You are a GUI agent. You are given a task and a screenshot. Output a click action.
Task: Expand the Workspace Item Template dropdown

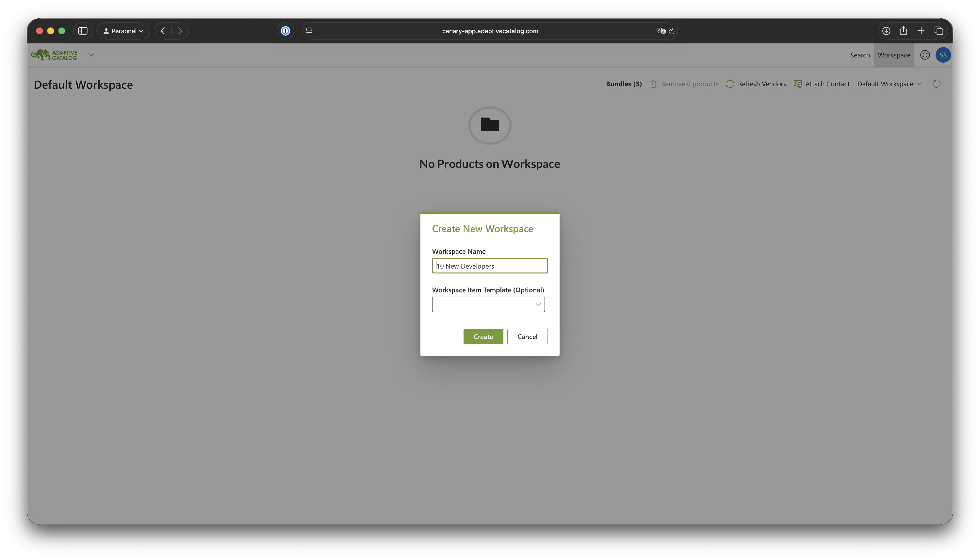pyautogui.click(x=488, y=304)
